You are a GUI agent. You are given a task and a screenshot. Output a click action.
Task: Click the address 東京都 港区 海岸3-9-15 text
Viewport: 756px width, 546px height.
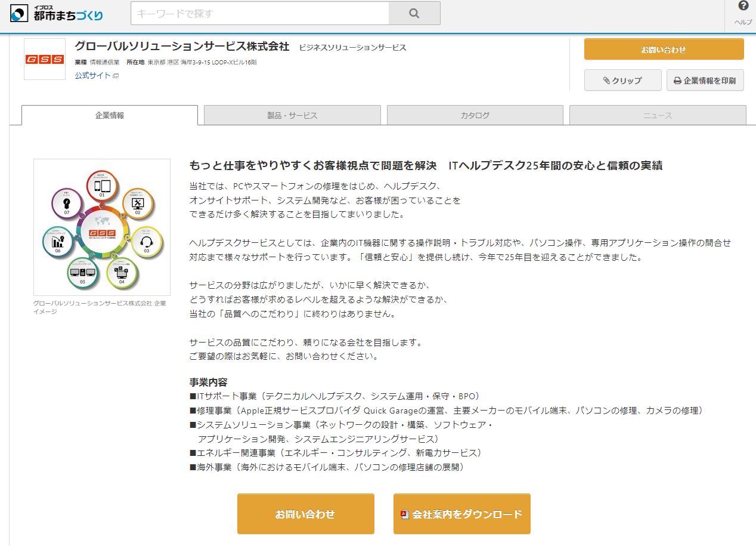click(202, 62)
